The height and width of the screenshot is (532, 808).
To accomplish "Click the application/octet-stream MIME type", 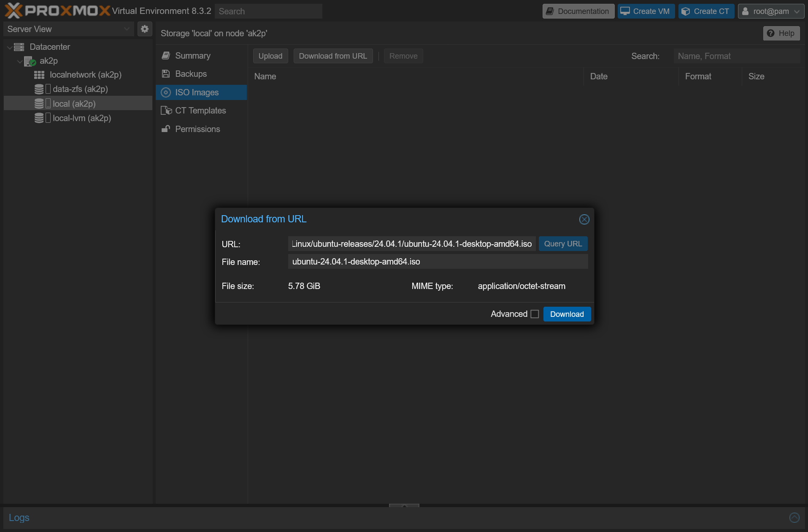I will pos(522,286).
